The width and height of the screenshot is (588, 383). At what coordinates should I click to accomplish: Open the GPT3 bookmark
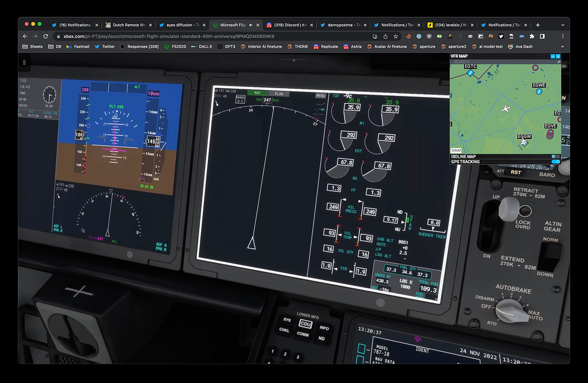point(226,46)
